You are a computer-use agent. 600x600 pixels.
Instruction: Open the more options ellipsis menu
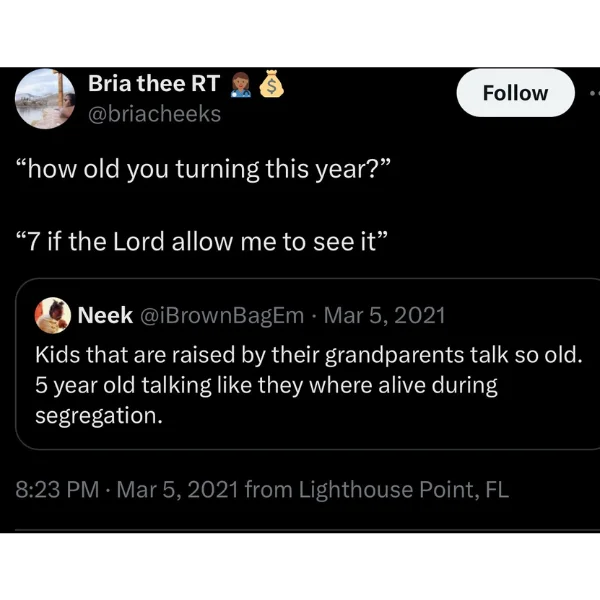[x=594, y=93]
